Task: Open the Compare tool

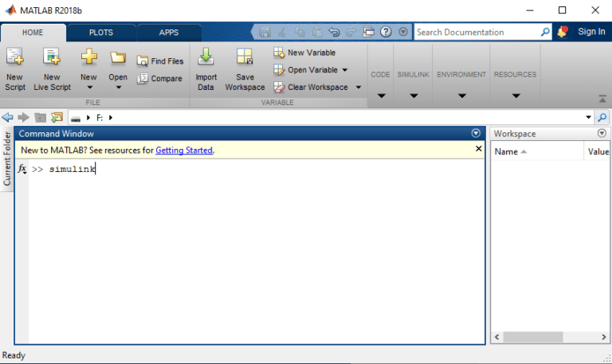Action: pos(159,78)
